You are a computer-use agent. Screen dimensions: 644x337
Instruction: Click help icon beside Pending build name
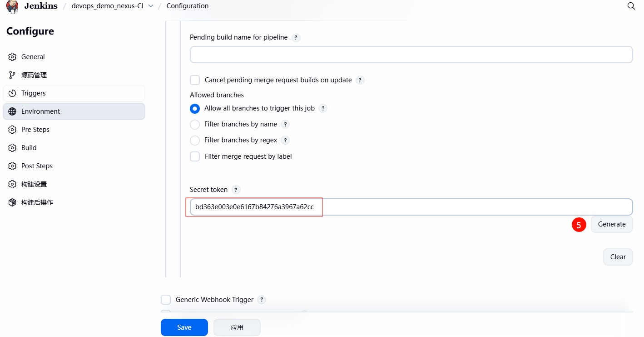point(296,38)
